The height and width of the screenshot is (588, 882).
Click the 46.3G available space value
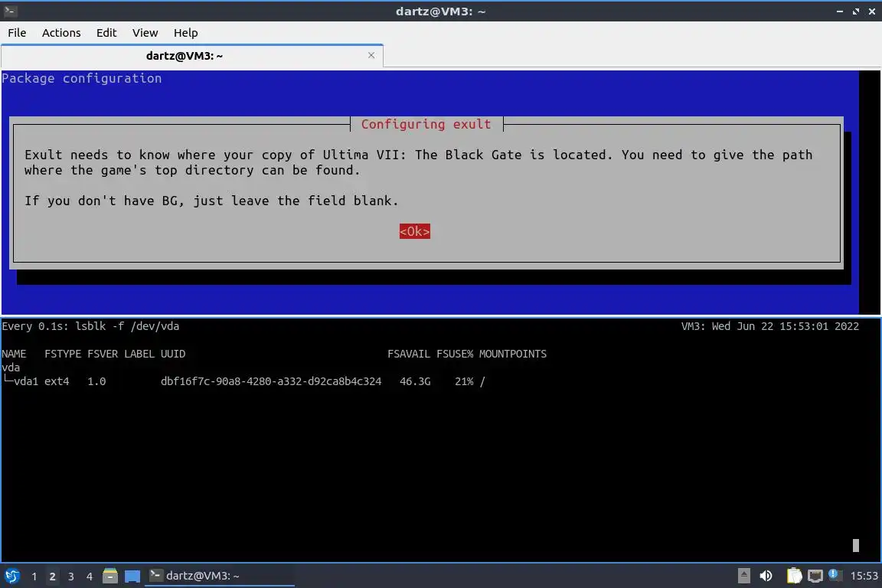pyautogui.click(x=415, y=381)
